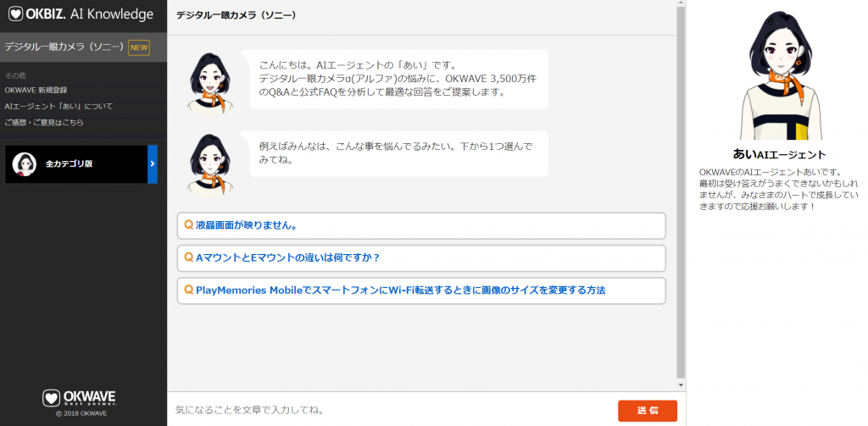Click the こんにちは greeting message bubble
Screen dimensions: 868x426
tap(398, 79)
